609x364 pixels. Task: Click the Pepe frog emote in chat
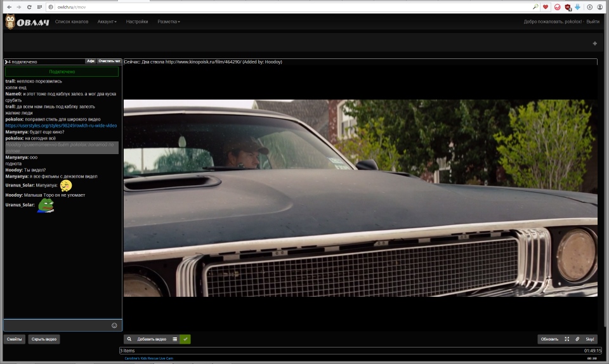pyautogui.click(x=46, y=205)
